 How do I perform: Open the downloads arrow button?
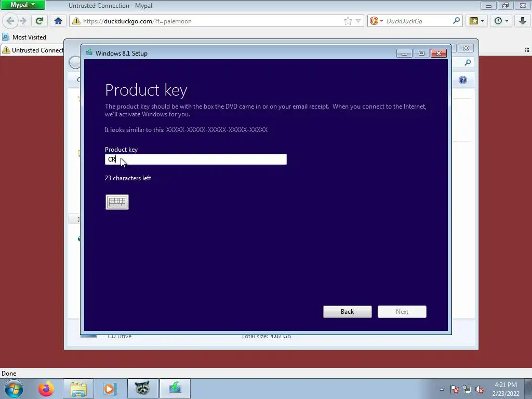tap(523, 21)
